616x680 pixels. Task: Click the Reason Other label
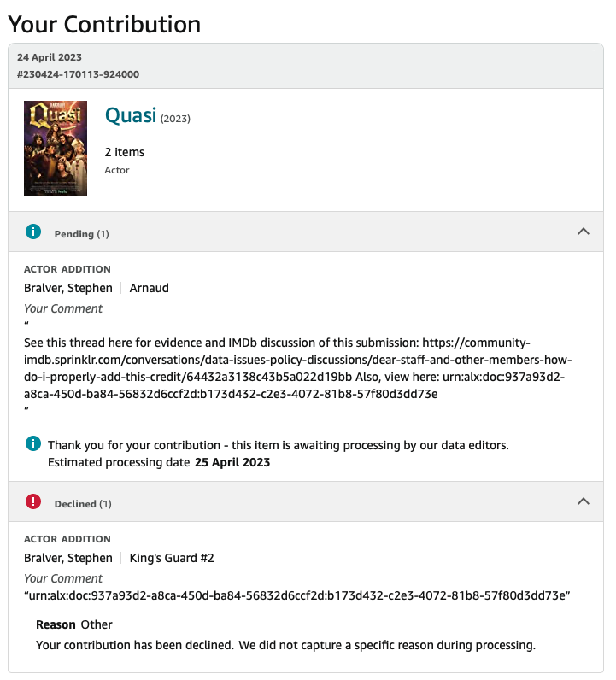(x=74, y=624)
